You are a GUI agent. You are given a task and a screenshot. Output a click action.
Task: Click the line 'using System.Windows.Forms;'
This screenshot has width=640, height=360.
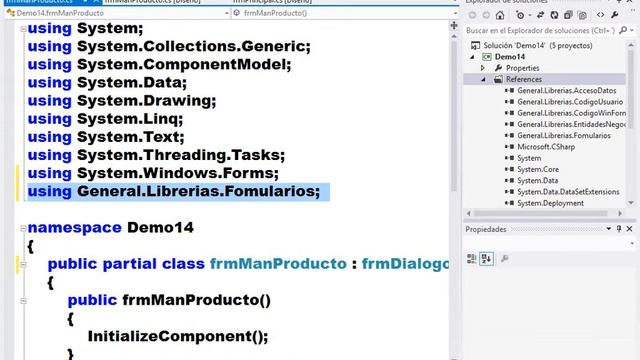tap(153, 173)
